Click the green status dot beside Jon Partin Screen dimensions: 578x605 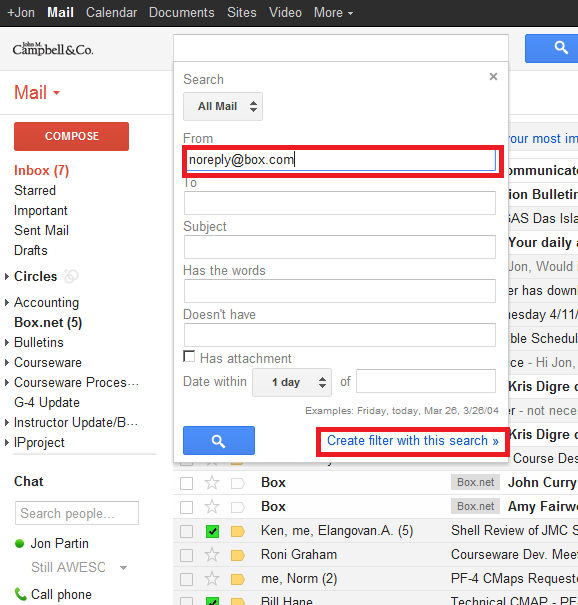coord(19,543)
